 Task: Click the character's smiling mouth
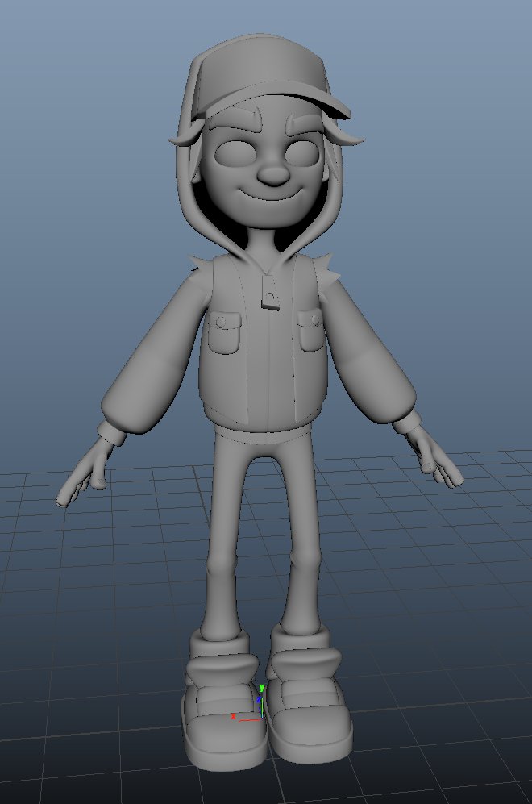pyautogui.click(x=272, y=195)
